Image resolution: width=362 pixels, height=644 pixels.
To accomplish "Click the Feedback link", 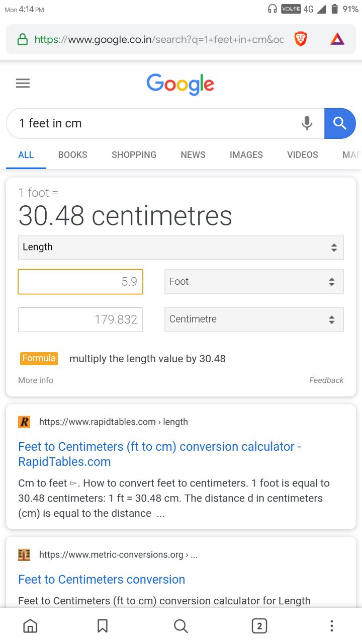I will (326, 380).
